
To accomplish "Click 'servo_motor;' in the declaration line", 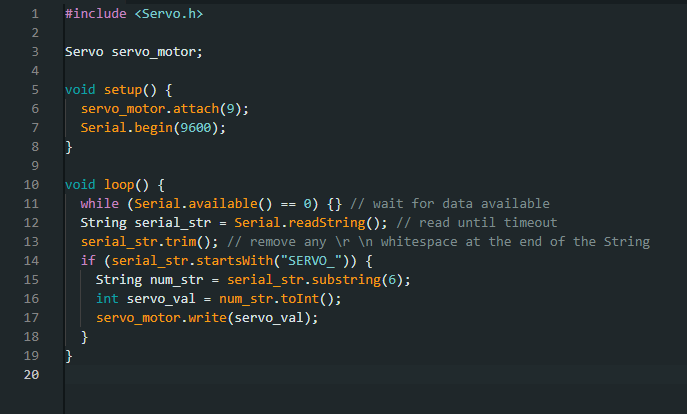I will tap(157, 52).
